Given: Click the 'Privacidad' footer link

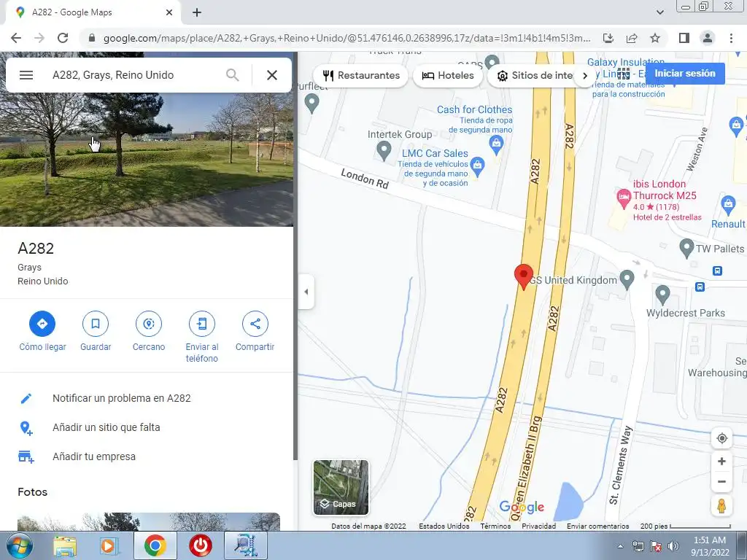Looking at the screenshot, I should (x=539, y=526).
